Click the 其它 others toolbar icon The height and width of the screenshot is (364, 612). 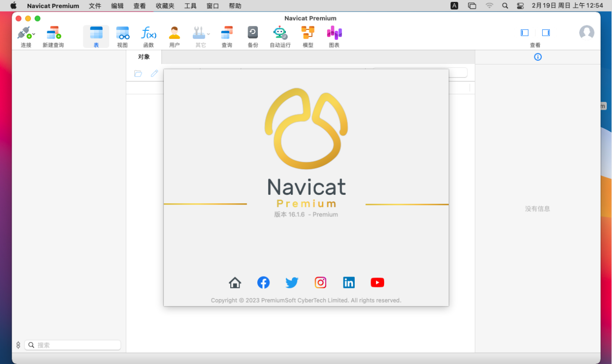(x=198, y=33)
